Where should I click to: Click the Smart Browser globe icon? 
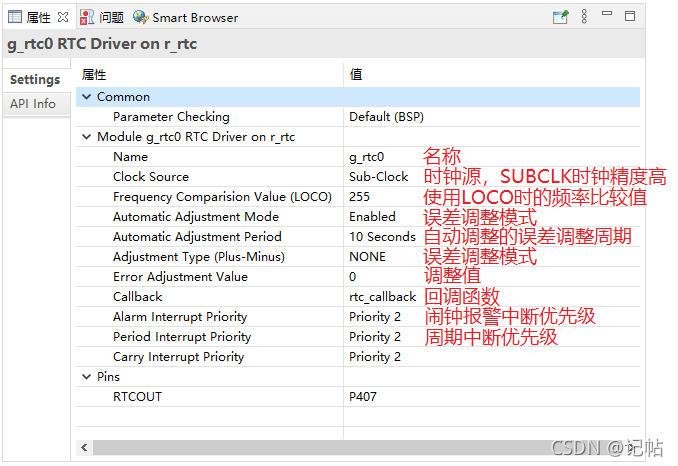coord(141,17)
